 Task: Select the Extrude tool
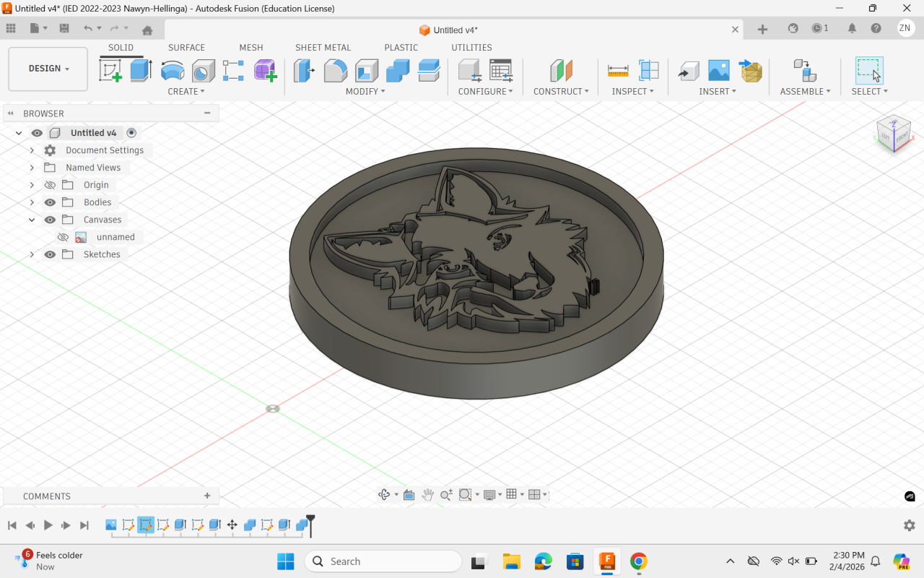click(x=141, y=71)
